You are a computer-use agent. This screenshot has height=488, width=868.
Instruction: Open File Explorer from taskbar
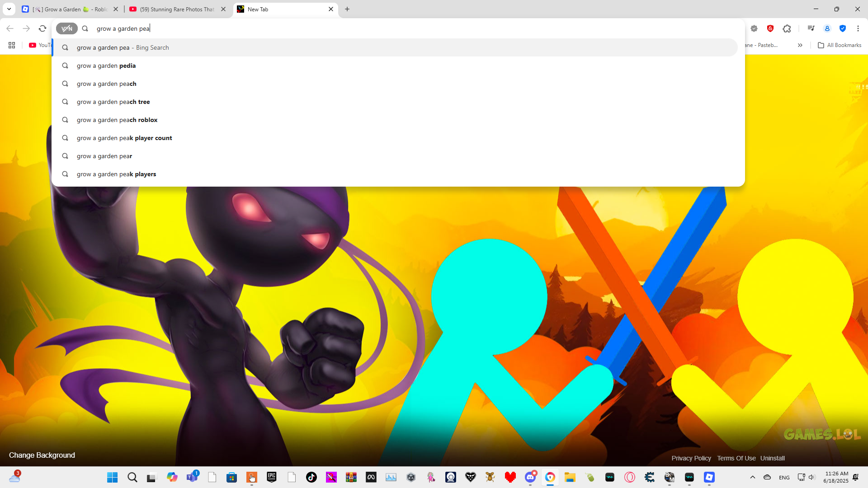pos(570,477)
